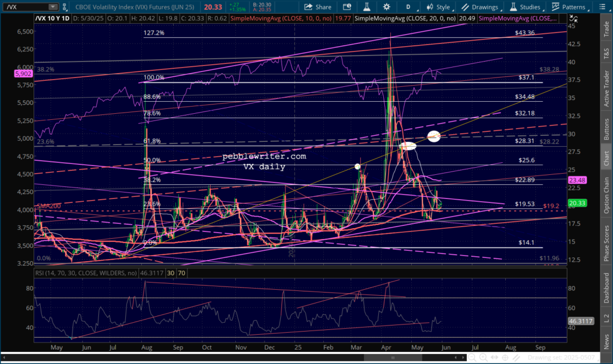
Task: Click the drawing tools slash icon at bottom
Action: tap(517, 357)
